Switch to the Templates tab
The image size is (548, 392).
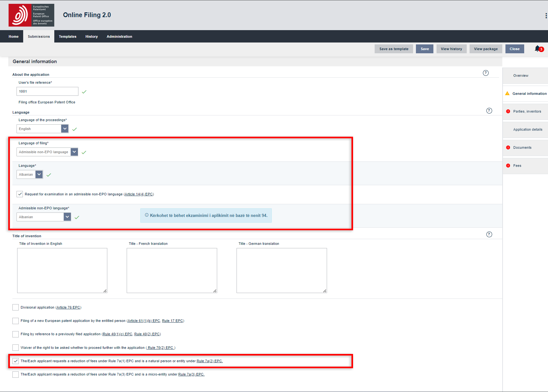pos(67,36)
